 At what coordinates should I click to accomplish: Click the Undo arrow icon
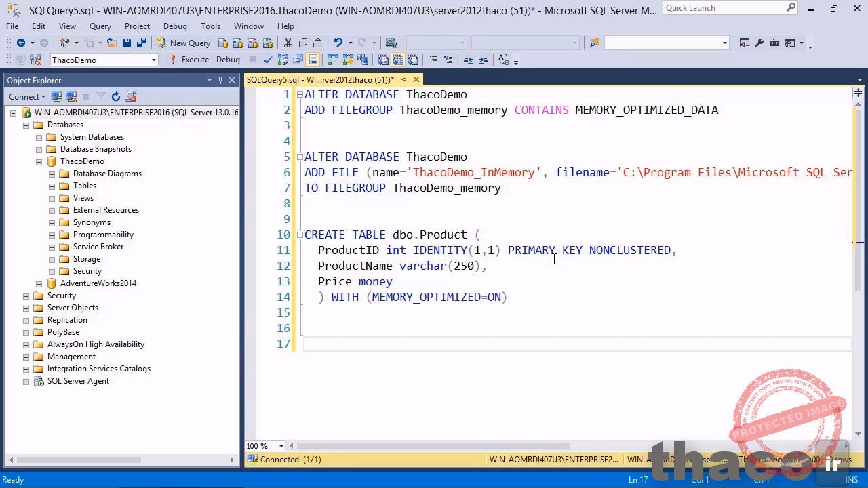(x=338, y=43)
